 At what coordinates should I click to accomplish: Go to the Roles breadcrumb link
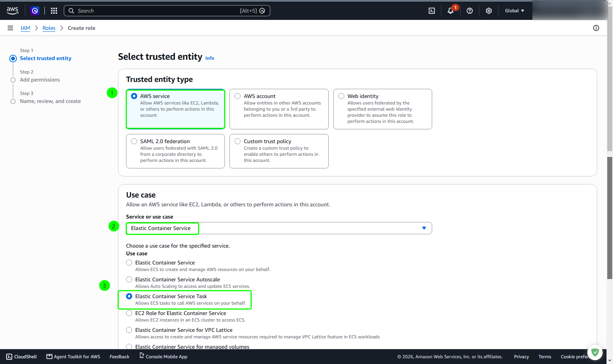tap(49, 28)
